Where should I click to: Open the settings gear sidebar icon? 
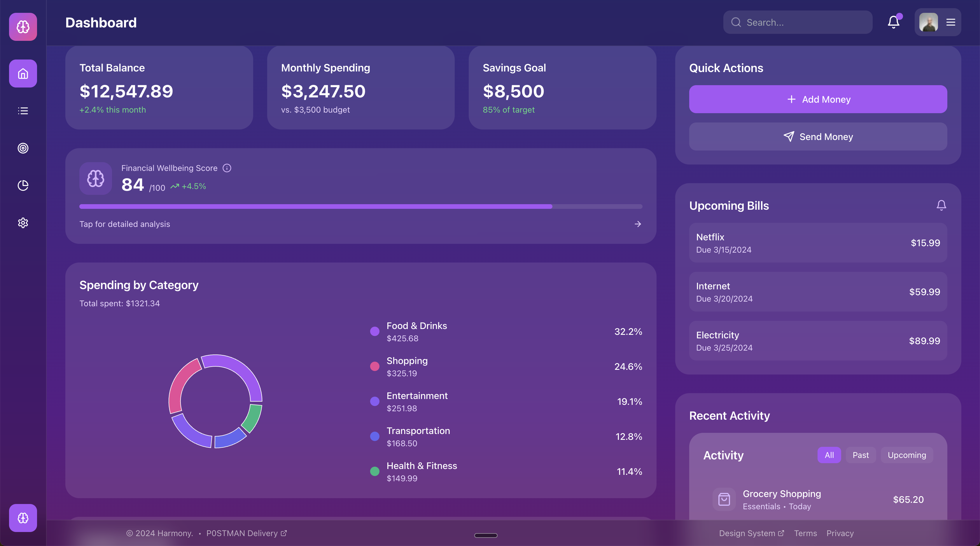point(23,223)
